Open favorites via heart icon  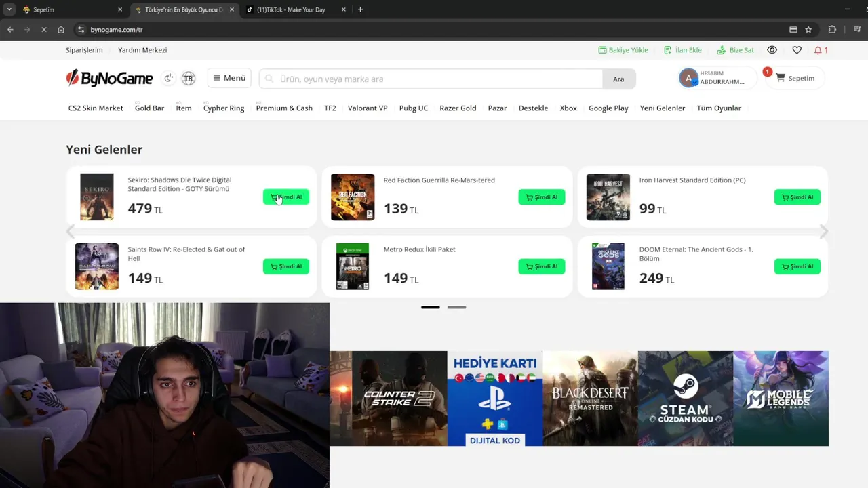point(797,50)
